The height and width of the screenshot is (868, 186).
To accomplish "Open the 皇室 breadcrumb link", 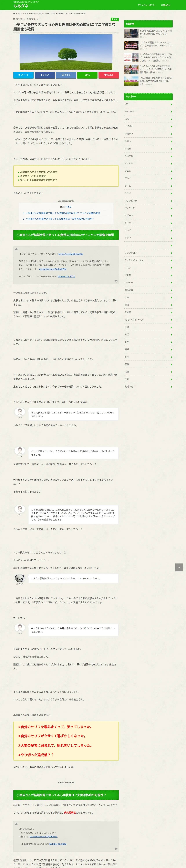I will 24,14.
